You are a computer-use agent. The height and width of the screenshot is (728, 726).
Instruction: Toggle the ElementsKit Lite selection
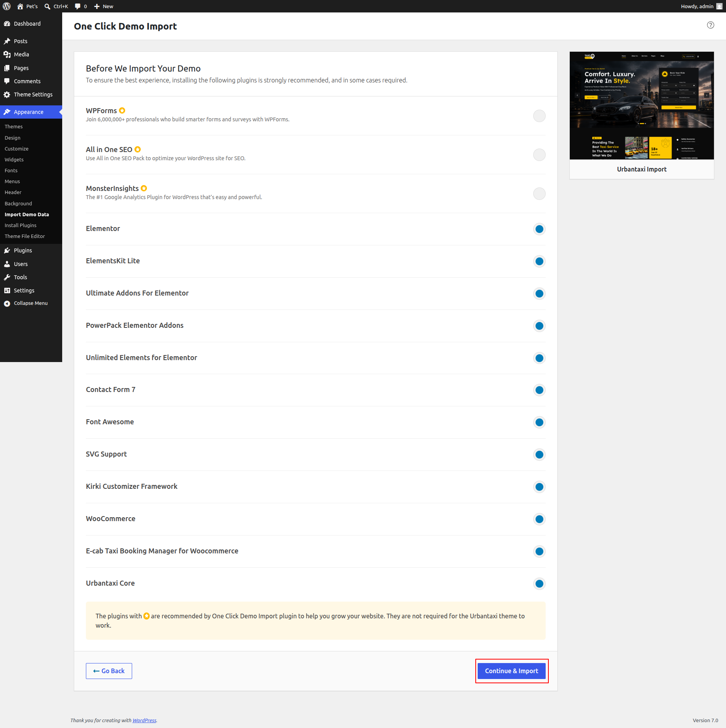[539, 261]
